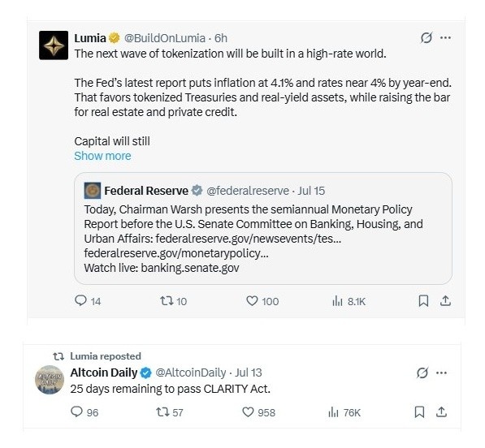
Task: Open the @BuildOnLumia profile handle
Action: click(x=165, y=38)
